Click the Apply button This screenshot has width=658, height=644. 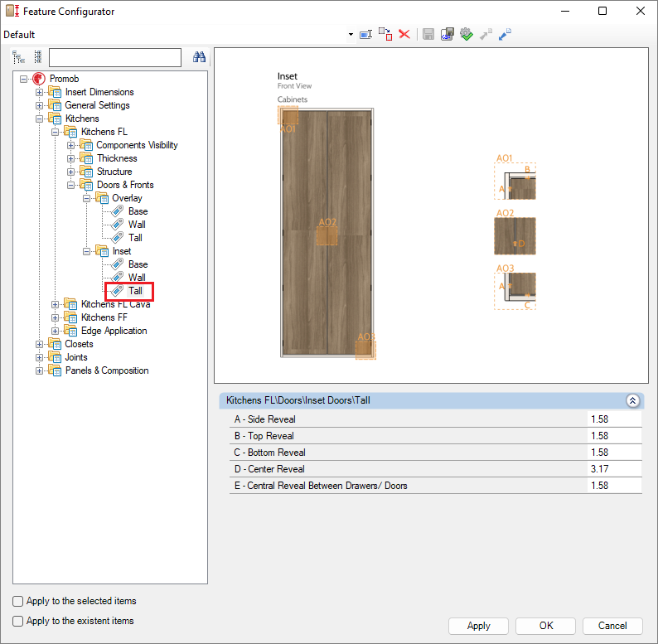(478, 626)
